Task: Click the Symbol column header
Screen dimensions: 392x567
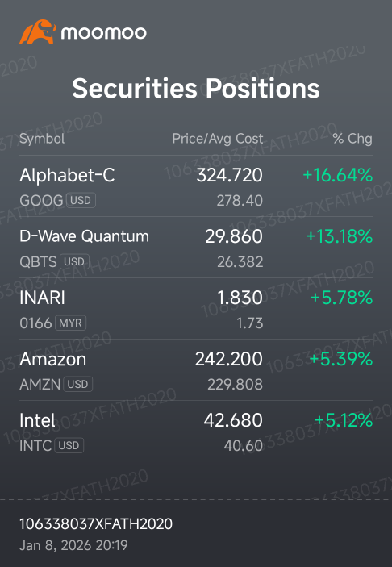Action: pos(42,139)
